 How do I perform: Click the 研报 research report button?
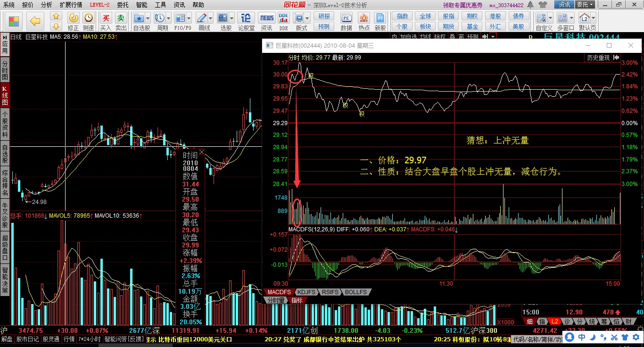[324, 17]
